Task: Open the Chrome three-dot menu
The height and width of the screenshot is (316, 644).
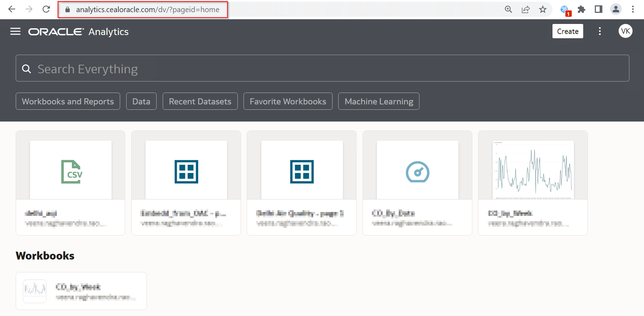Action: click(x=633, y=9)
